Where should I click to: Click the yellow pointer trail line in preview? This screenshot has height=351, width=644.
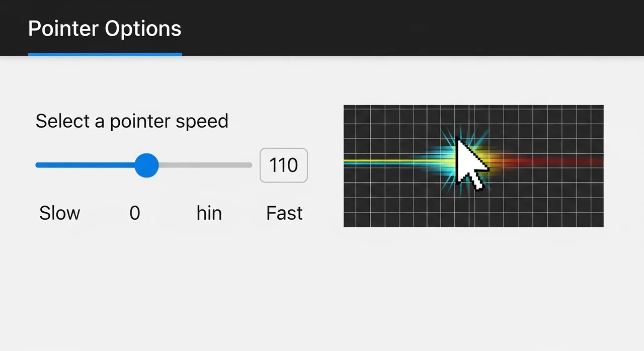382,161
